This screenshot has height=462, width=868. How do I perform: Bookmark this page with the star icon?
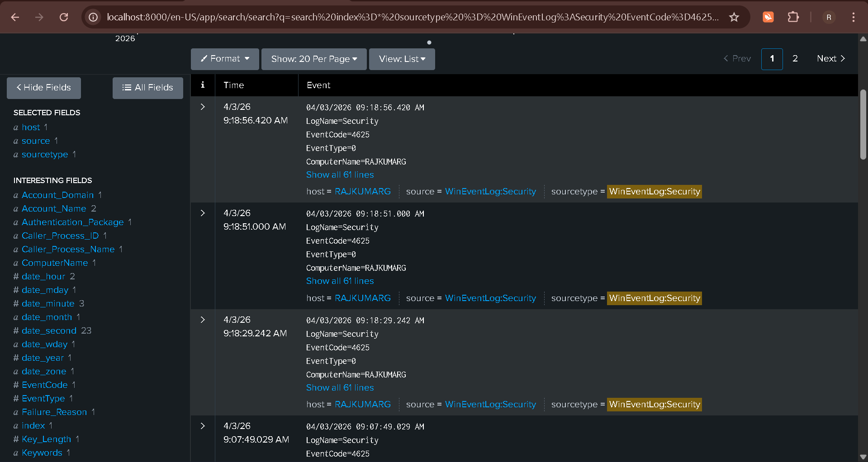click(734, 17)
